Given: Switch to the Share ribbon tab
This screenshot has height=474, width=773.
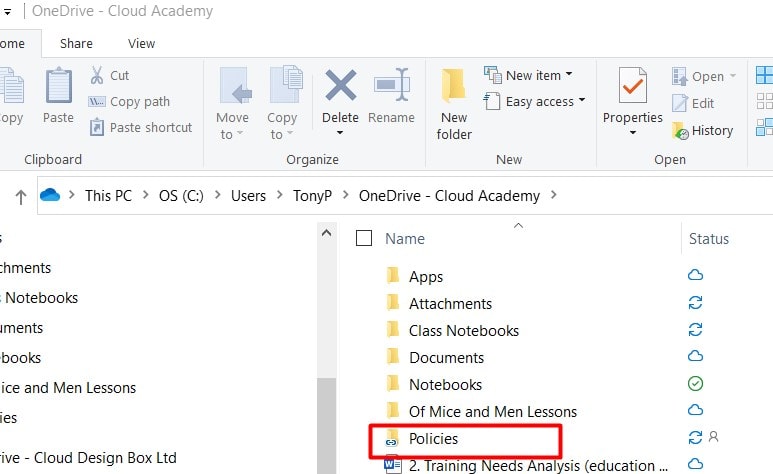Looking at the screenshot, I should click(76, 43).
